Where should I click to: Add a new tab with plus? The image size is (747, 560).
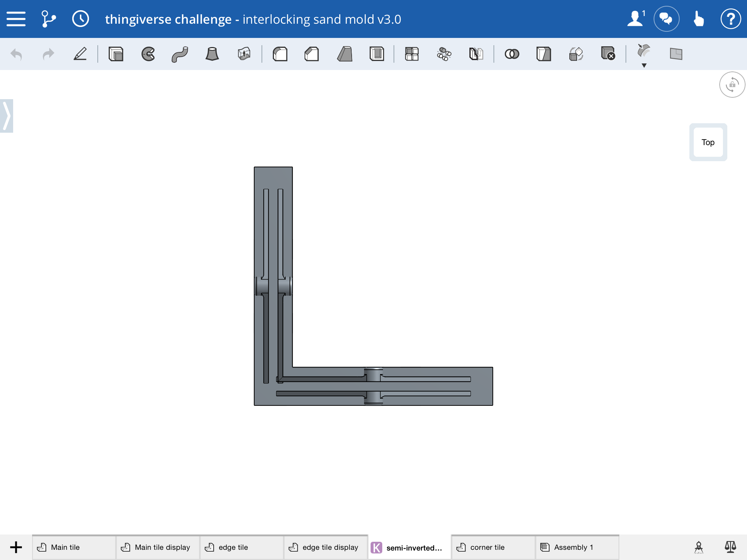coord(16,547)
